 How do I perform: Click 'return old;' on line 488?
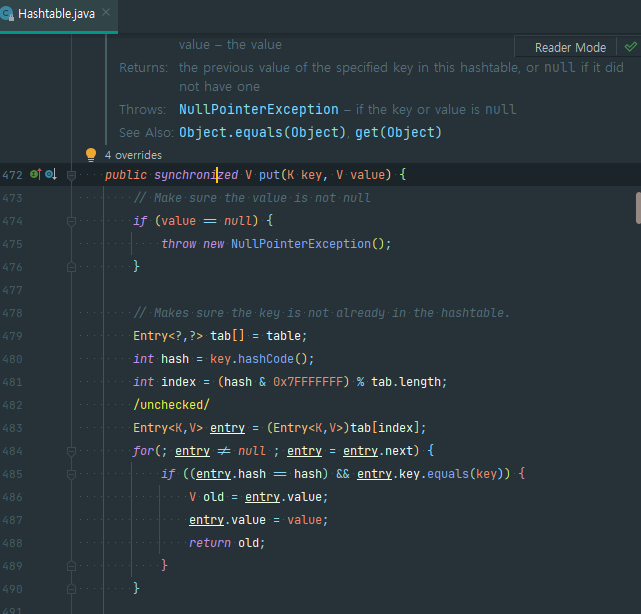click(x=227, y=543)
